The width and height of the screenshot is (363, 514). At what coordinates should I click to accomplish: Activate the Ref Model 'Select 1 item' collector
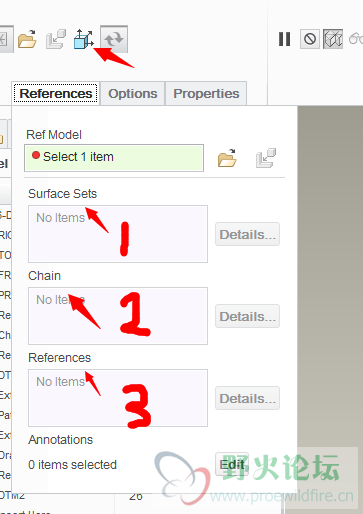pos(114,158)
